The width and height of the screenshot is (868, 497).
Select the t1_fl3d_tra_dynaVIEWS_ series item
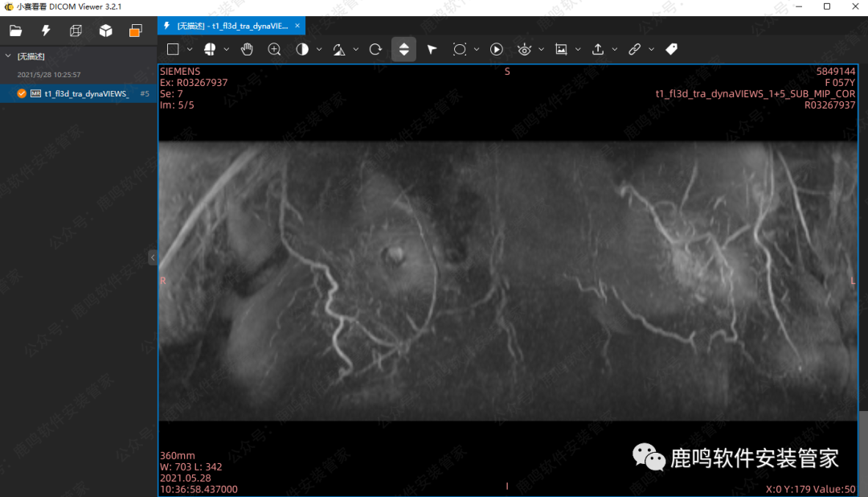click(85, 94)
